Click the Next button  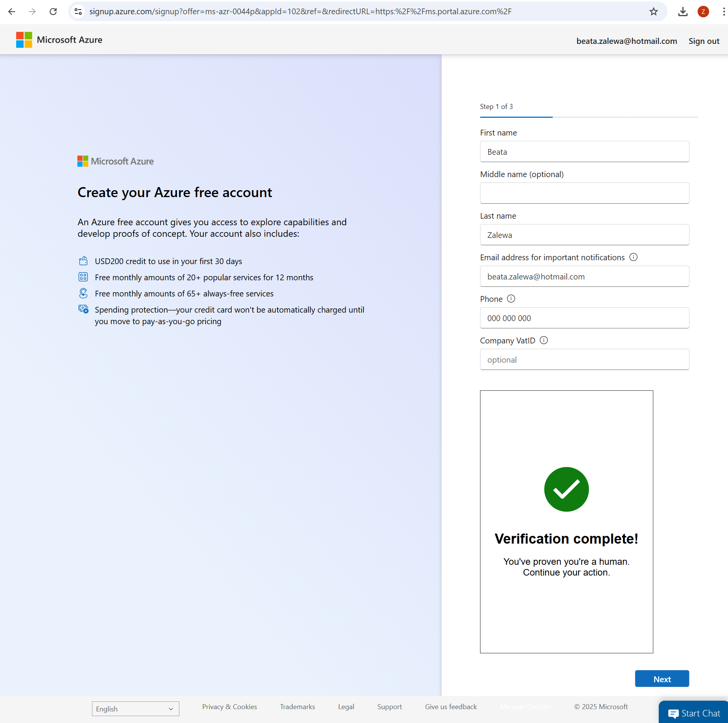(662, 679)
